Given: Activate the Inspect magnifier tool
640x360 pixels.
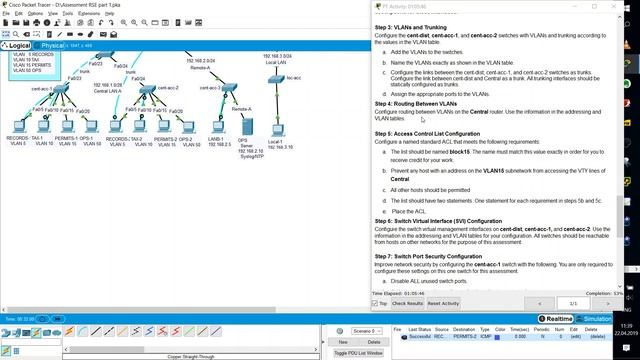Looking at the screenshot, I should click(16, 34).
